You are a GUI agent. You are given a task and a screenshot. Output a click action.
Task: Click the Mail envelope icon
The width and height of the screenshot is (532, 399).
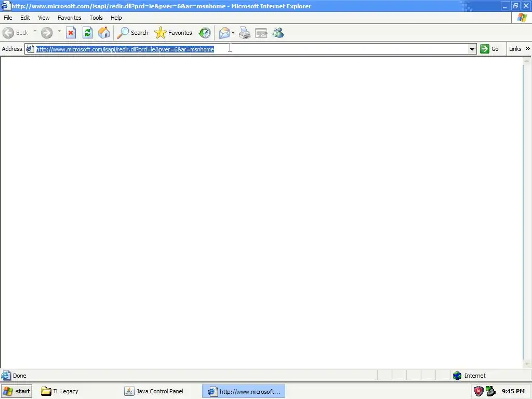tap(224, 33)
